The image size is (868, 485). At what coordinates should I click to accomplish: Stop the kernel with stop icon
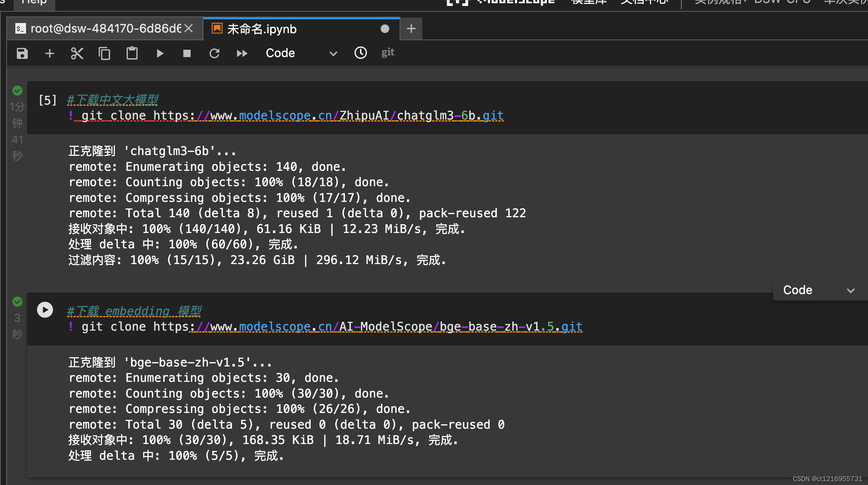click(x=187, y=53)
